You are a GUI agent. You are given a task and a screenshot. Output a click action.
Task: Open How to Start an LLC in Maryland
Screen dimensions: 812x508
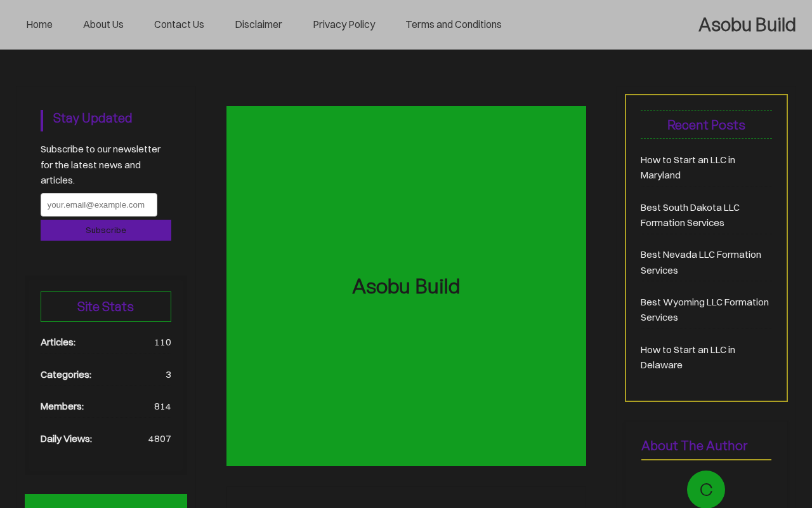688,168
